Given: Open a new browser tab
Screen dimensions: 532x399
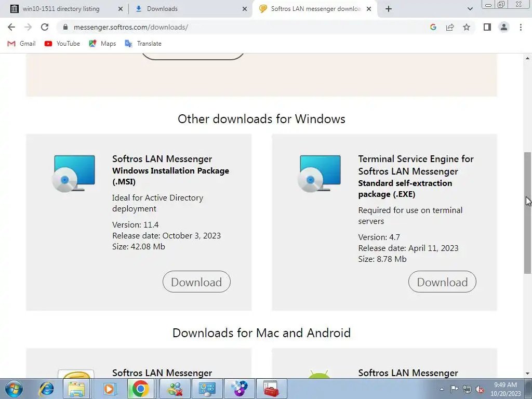Looking at the screenshot, I should point(389,9).
